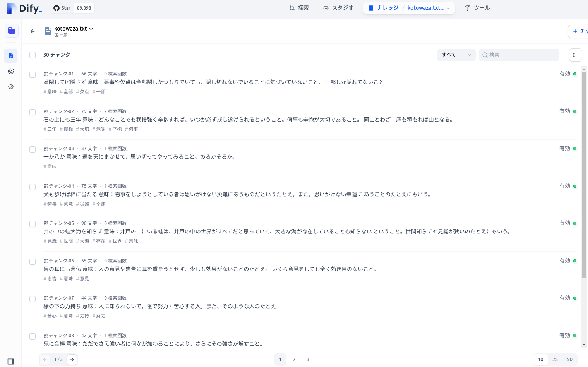Check the チャンク-08 checkbox
The image size is (588, 367).
(x=33, y=336)
